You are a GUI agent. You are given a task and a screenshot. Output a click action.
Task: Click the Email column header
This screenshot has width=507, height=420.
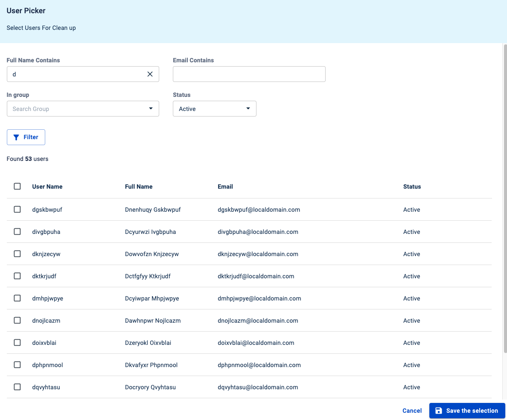point(225,187)
